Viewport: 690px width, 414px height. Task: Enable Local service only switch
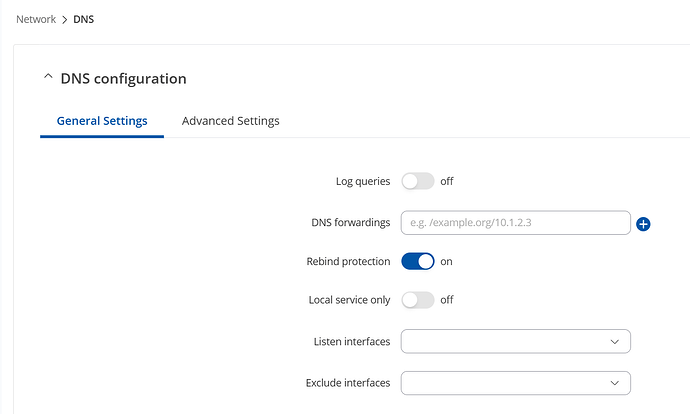(x=418, y=300)
